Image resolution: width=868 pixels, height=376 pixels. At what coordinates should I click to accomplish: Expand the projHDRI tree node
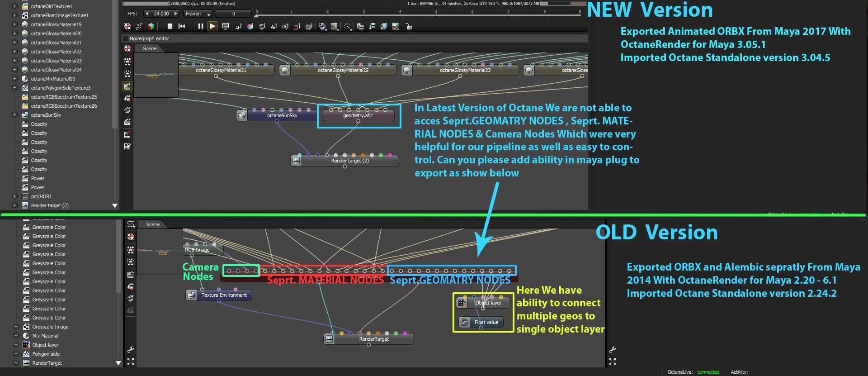click(x=14, y=196)
